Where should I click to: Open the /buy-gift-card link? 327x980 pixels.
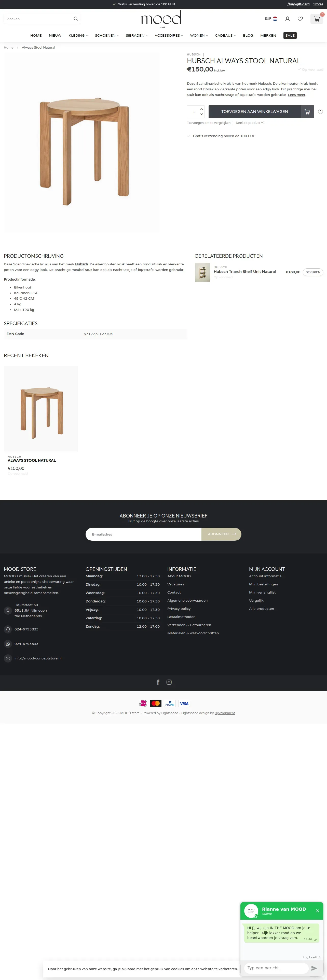pos(298,4)
